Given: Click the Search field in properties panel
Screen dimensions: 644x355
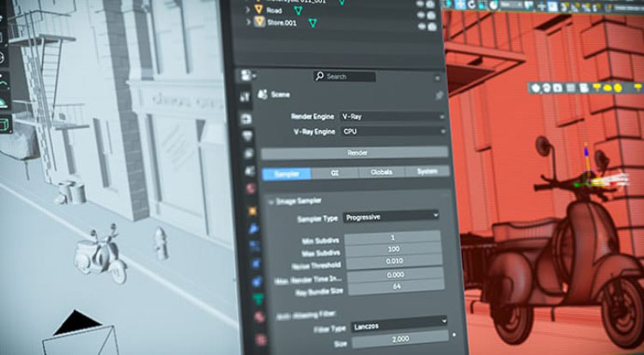Looking at the screenshot, I should [343, 77].
